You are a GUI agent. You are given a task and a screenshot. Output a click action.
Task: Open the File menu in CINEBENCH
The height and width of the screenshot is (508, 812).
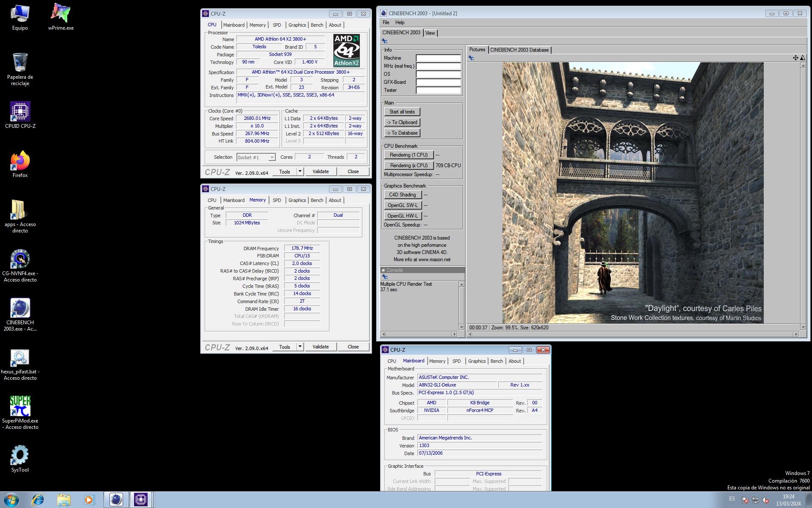[386, 22]
